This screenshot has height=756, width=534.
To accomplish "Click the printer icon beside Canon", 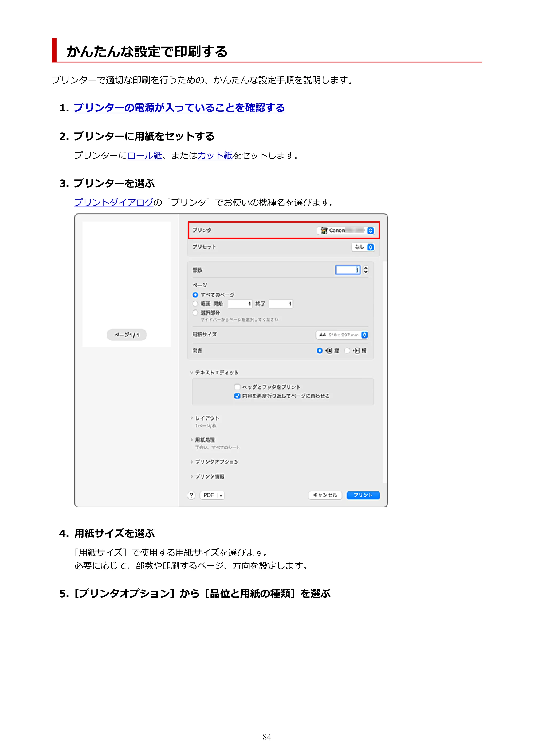I will (x=324, y=230).
